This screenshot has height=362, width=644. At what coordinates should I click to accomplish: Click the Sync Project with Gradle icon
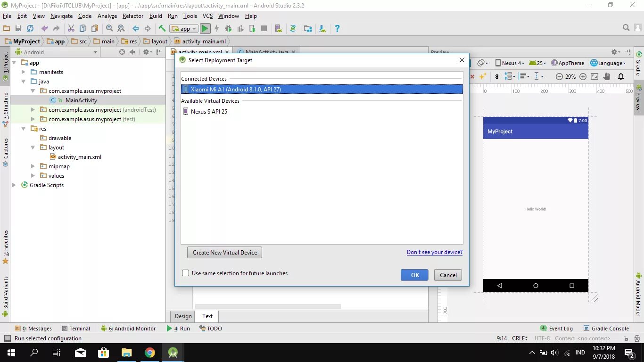pos(293,29)
